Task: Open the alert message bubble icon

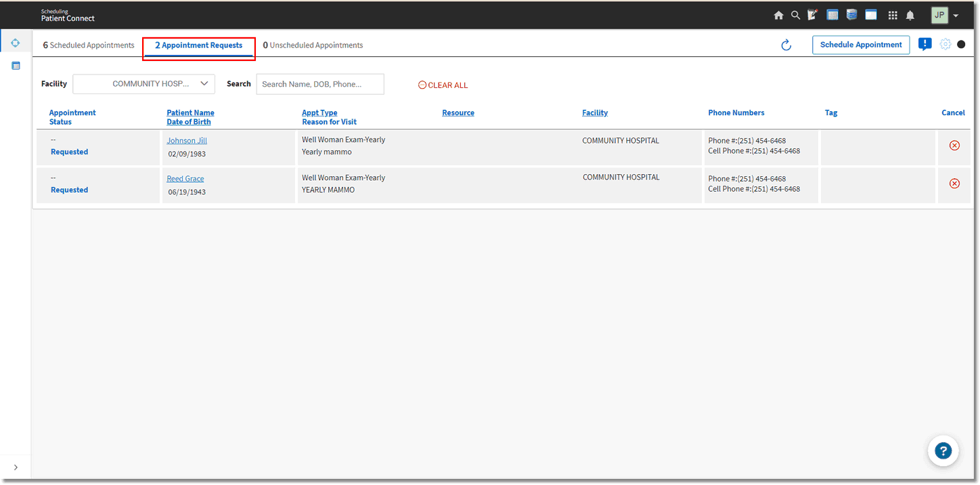Action: (x=925, y=45)
